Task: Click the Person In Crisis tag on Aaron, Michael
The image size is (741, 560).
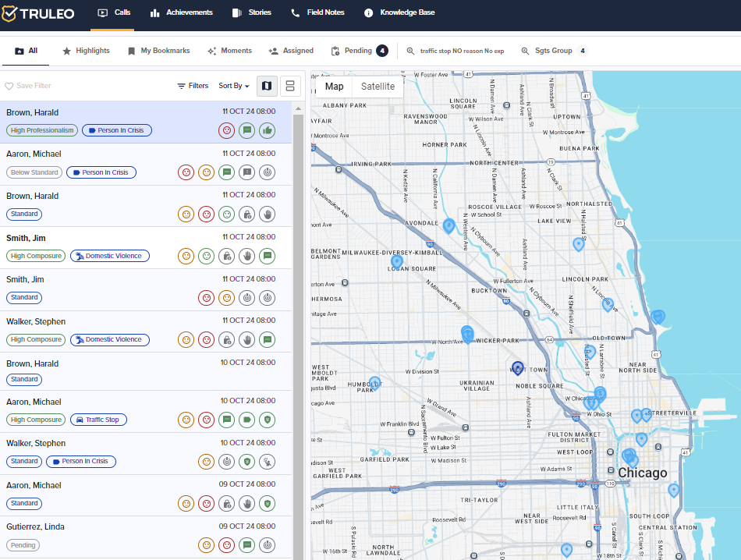Action: click(x=101, y=172)
